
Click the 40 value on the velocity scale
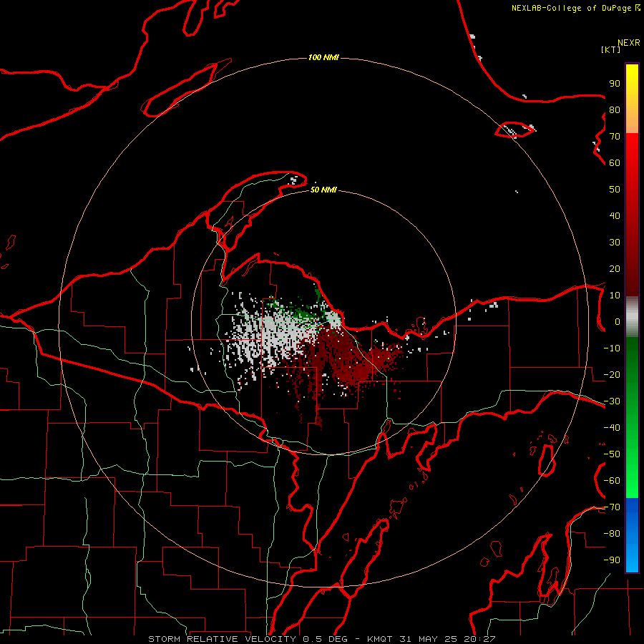point(615,216)
